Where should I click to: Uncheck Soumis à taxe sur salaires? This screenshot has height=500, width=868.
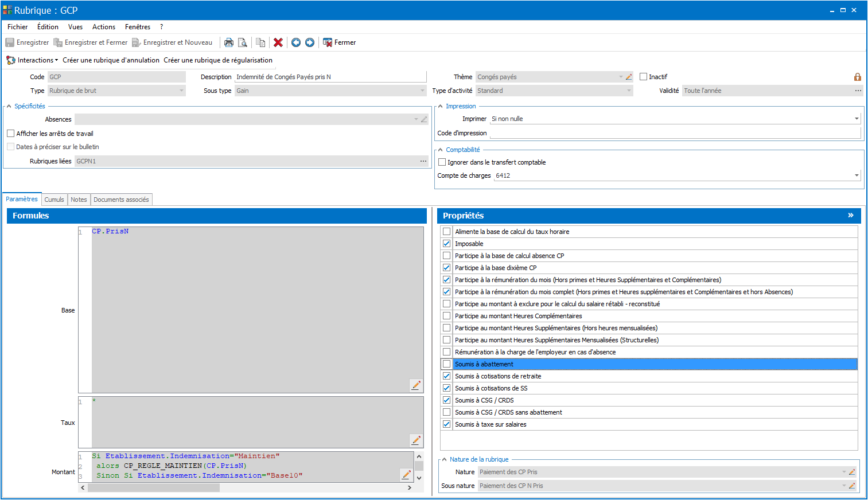[x=446, y=424]
